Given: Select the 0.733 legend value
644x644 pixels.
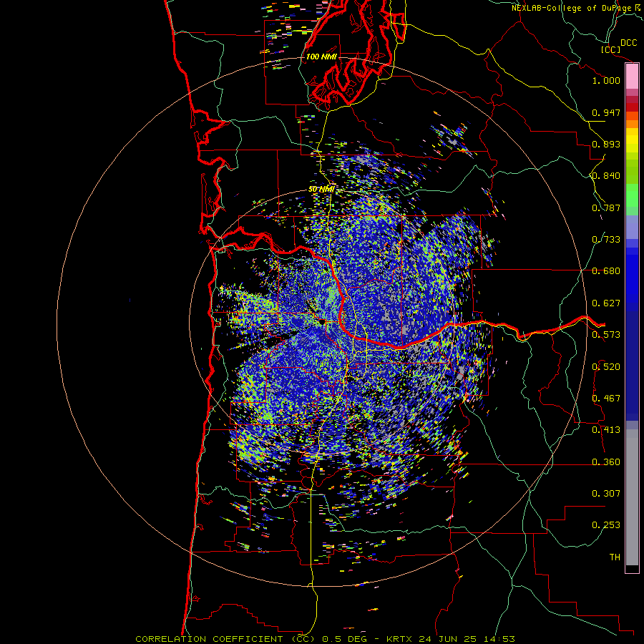Looking at the screenshot, I should coord(606,240).
